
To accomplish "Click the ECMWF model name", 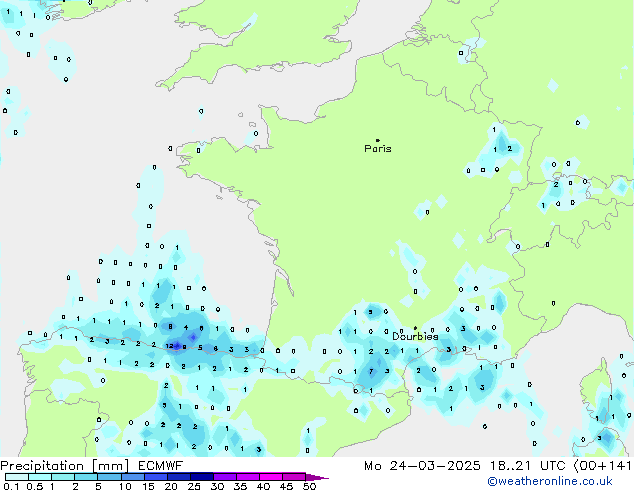I will 161,466.
